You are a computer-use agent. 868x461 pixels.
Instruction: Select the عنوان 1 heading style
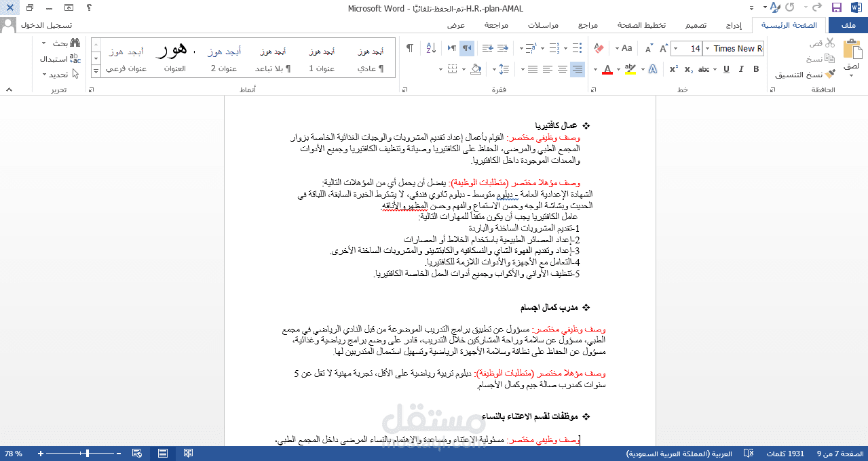coord(321,58)
